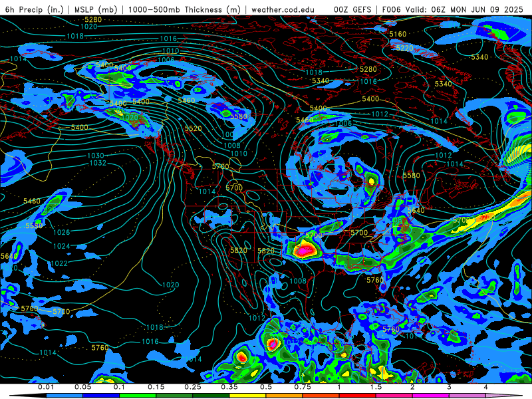
Task: Select the orange-red 0.75 legend swatch
Action: [x=321, y=396]
